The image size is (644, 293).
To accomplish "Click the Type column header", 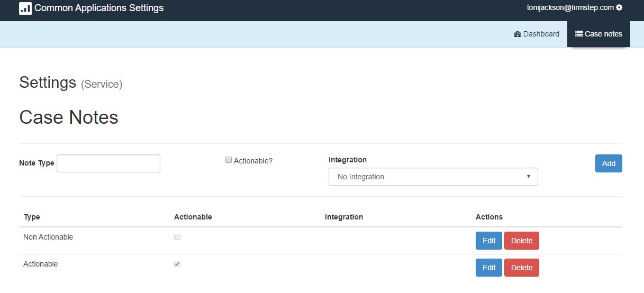I will tap(32, 217).
